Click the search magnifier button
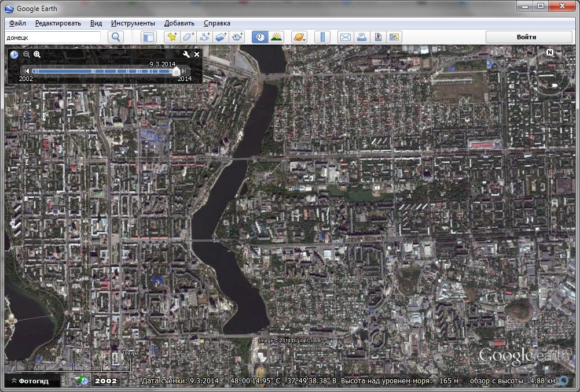The height and width of the screenshot is (392, 580). pos(116,37)
